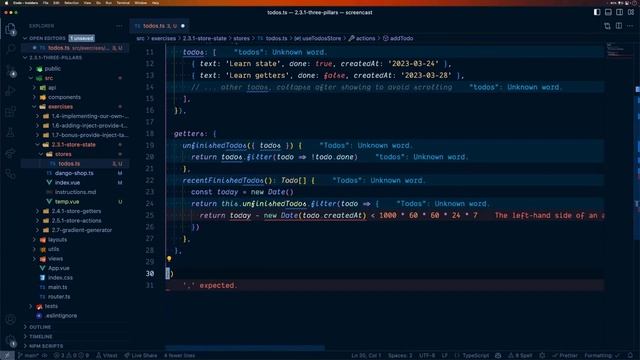640x360 pixels.
Task: Click the Spell checker status item
Action: click(x=520, y=356)
